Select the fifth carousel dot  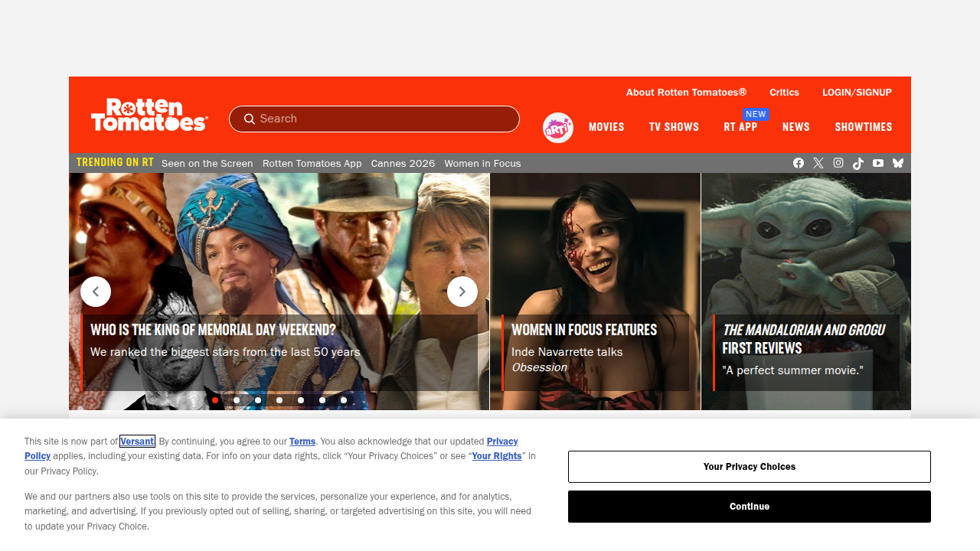pos(301,400)
